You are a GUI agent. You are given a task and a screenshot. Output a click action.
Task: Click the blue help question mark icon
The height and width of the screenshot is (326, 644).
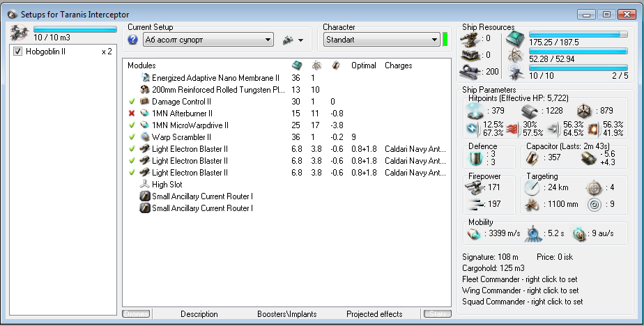(x=132, y=40)
